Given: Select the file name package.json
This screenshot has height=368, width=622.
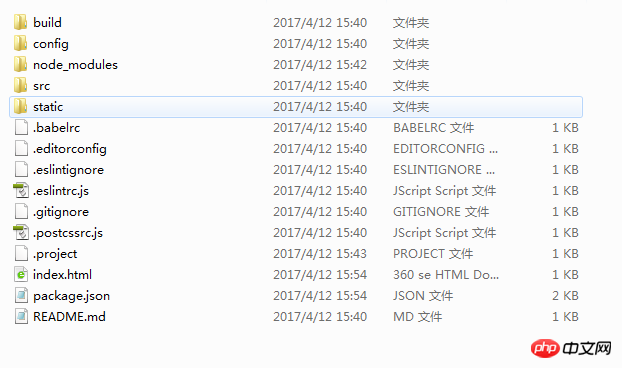Looking at the screenshot, I should coord(71,296).
